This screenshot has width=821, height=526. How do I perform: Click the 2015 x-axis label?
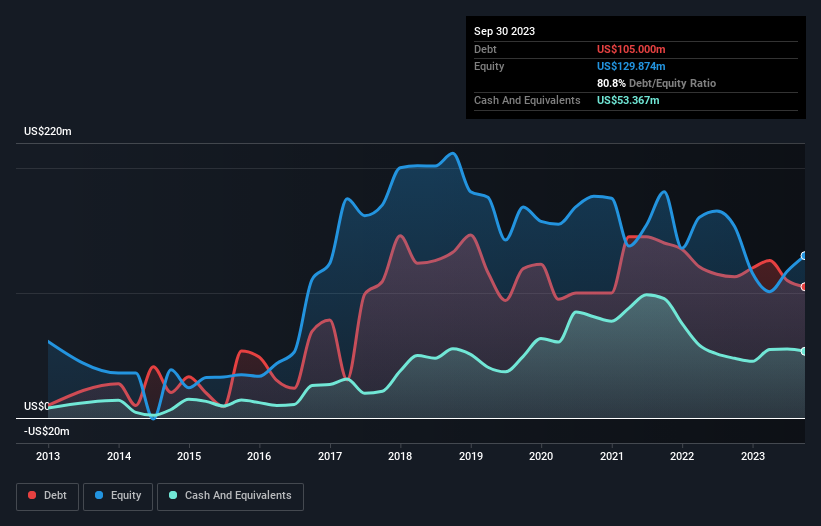tap(189, 456)
